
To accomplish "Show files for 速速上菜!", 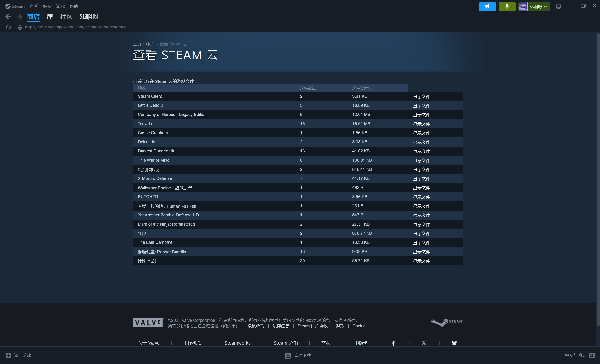I will pos(421,261).
